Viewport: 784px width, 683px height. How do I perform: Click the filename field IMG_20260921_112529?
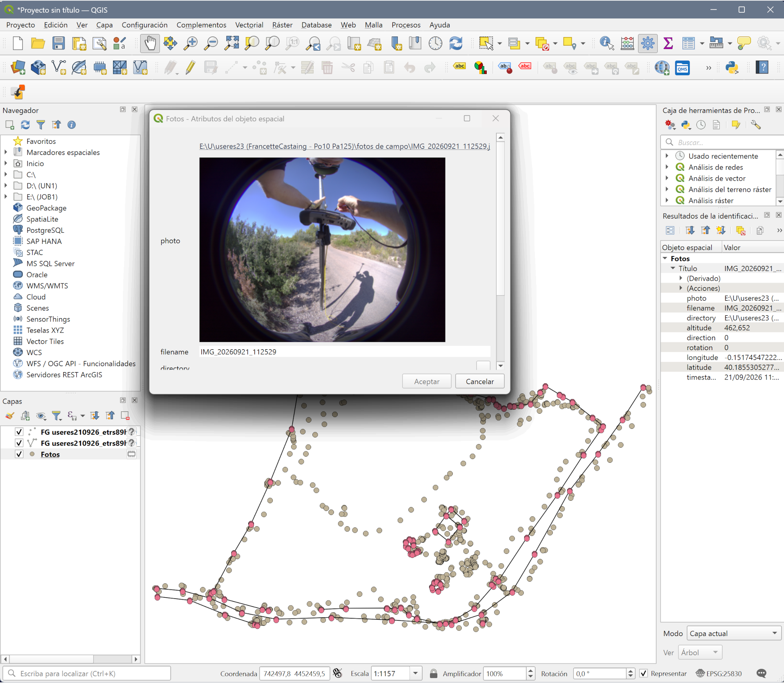point(345,352)
